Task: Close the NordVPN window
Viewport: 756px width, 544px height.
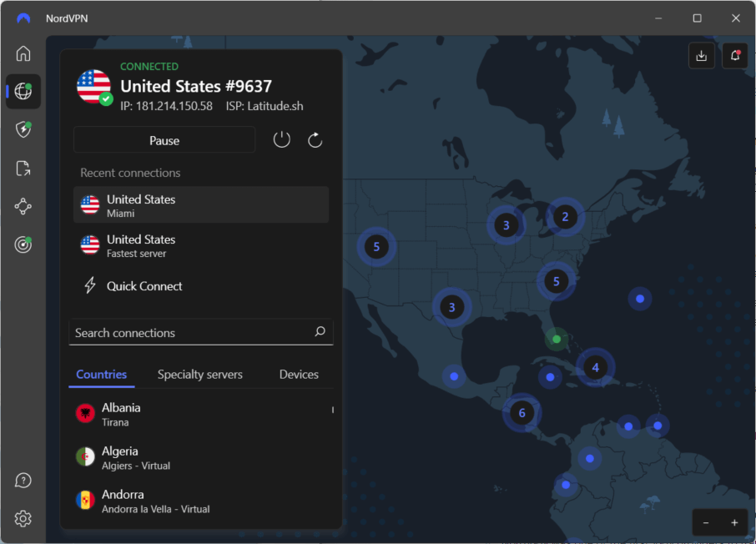Action: pyautogui.click(x=736, y=18)
